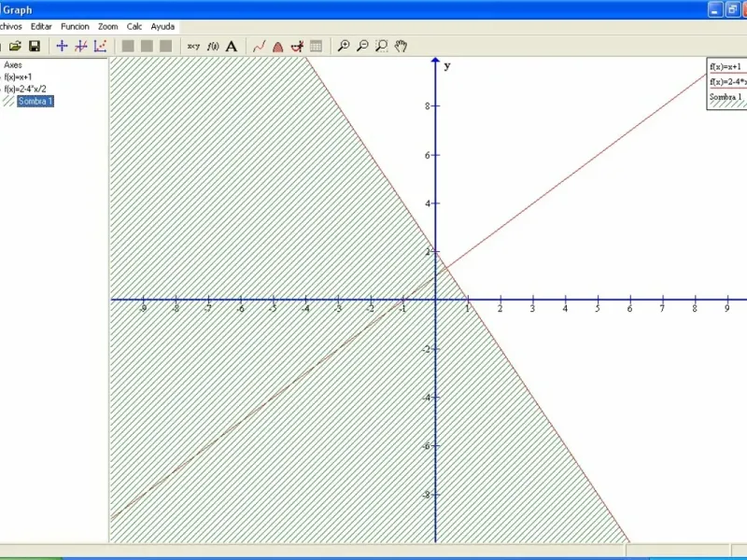Open the table calculation grid icon
Viewport: 747px width, 560px height.
pos(316,46)
